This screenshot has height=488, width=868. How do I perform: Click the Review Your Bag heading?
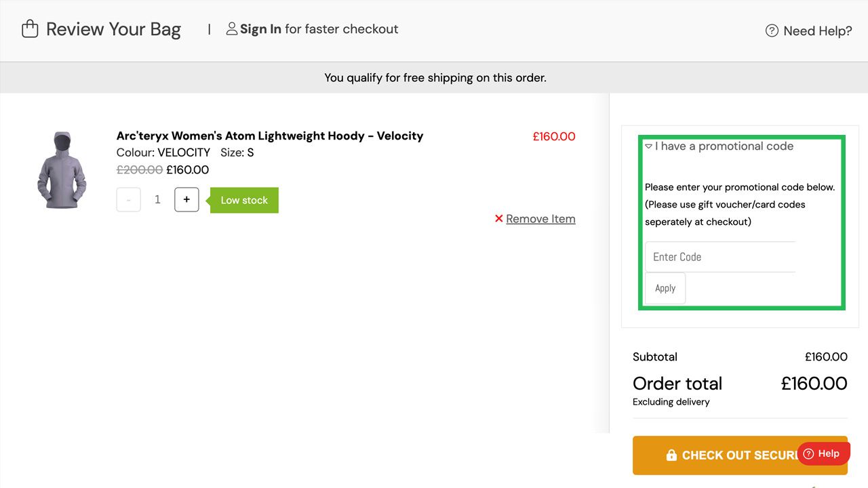(x=113, y=29)
